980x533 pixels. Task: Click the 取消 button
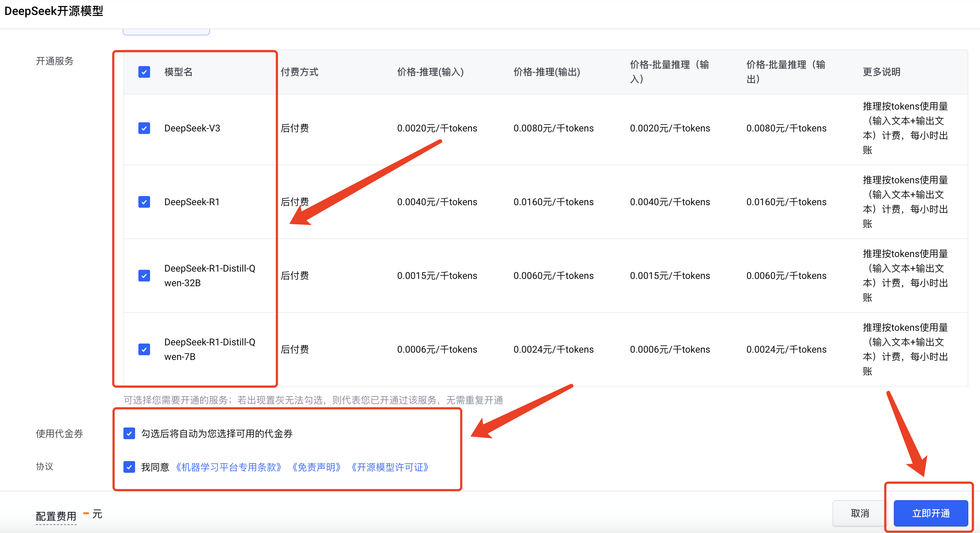pyautogui.click(x=860, y=513)
